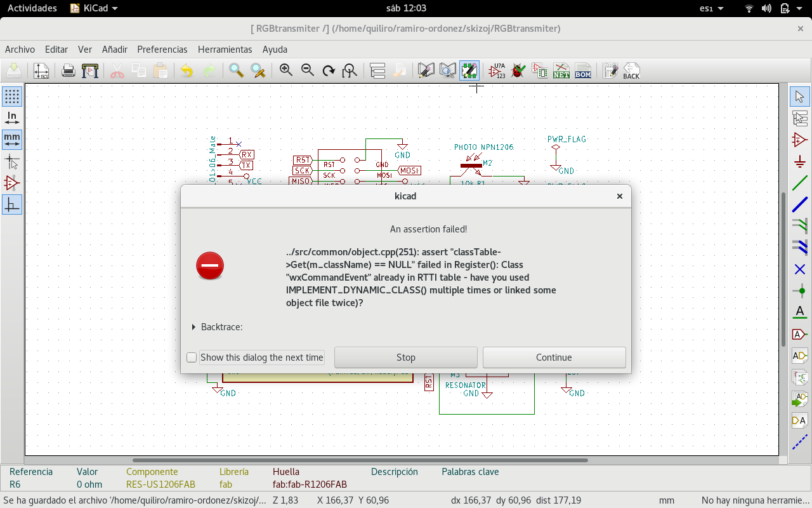
Task: Click the 'dist 177,19' status readout
Action: 558,500
